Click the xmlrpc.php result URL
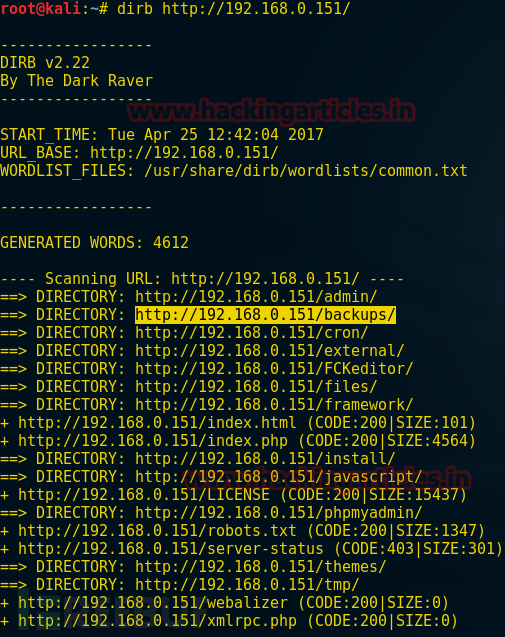Image resolution: width=505 pixels, height=637 pixels. pyautogui.click(x=157, y=620)
